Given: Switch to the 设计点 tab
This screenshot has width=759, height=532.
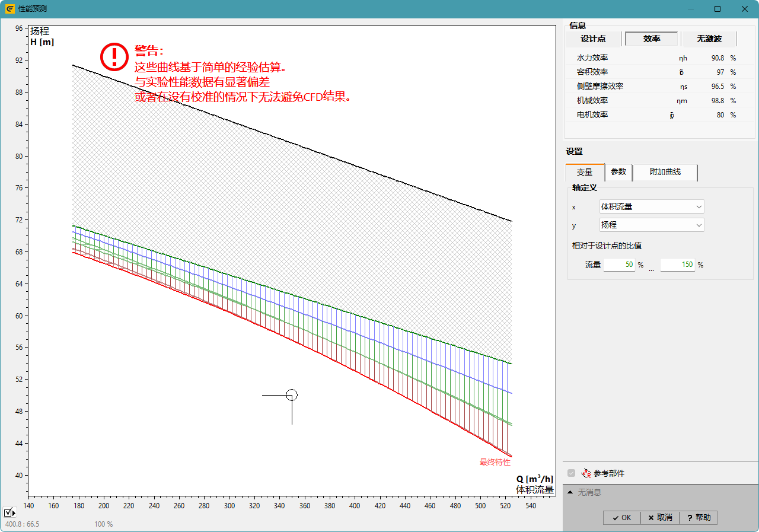Looking at the screenshot, I should tap(593, 38).
